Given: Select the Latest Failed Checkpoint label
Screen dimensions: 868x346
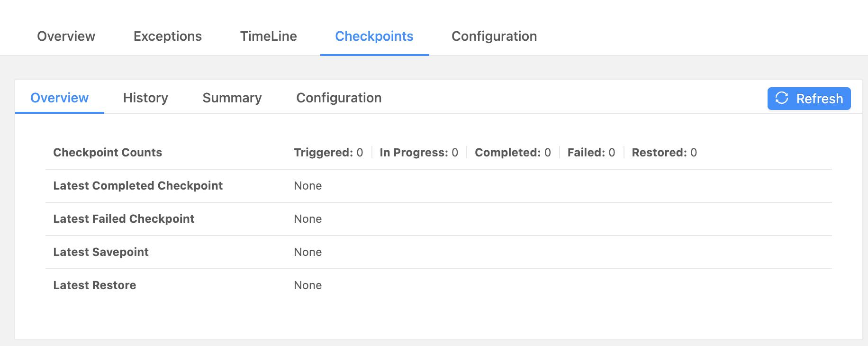Looking at the screenshot, I should point(124,219).
